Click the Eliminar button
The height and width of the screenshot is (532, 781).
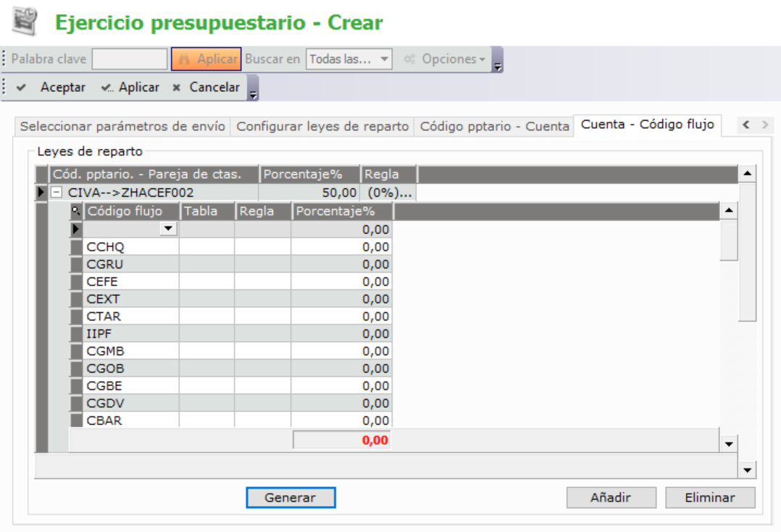click(x=710, y=498)
